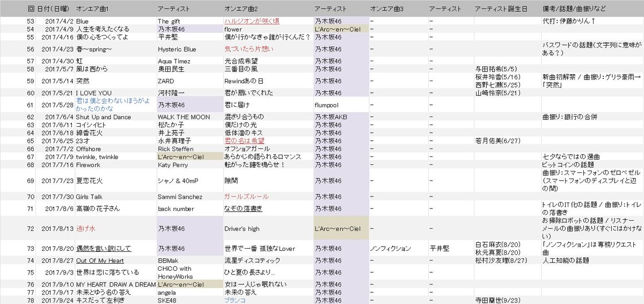
Task: Select the '永井真理子' artist cell
Action: [174, 141]
